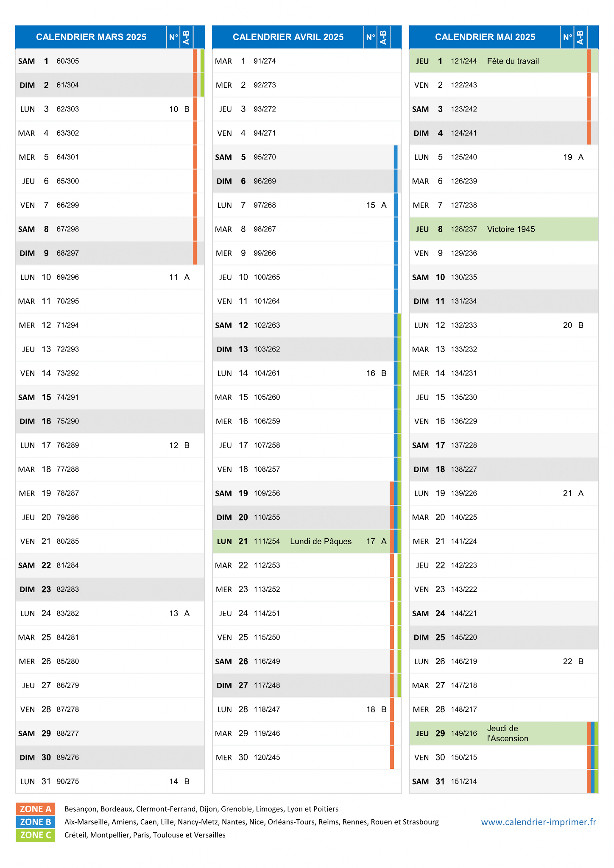Click Jeudi de l'Ascension on May 29
This screenshot has height=868, width=614.
coord(508,733)
